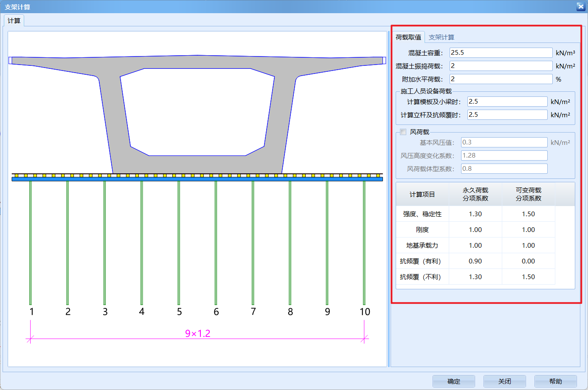Edit the 混凝土容重 input field

(x=501, y=53)
